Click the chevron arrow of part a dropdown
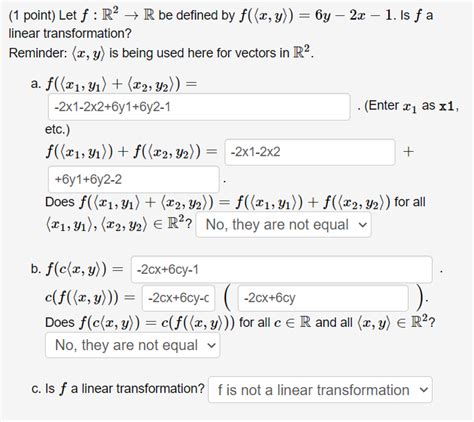Screen dimensions: 474x422 [x=362, y=225]
